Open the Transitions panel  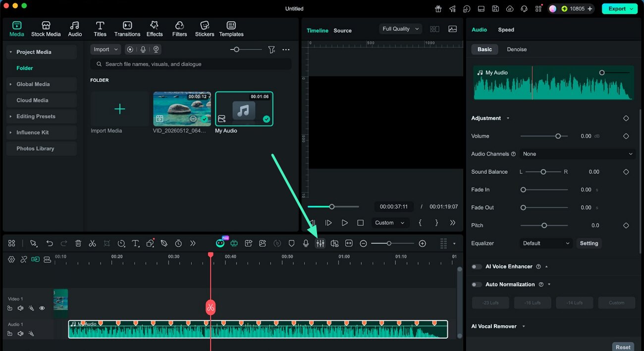(x=127, y=29)
